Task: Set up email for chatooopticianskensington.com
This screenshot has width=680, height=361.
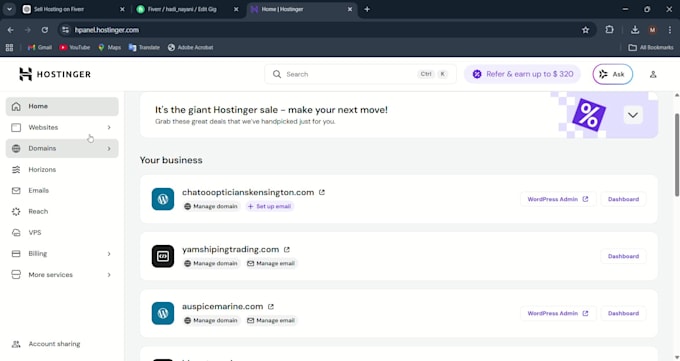Action: [269, 207]
